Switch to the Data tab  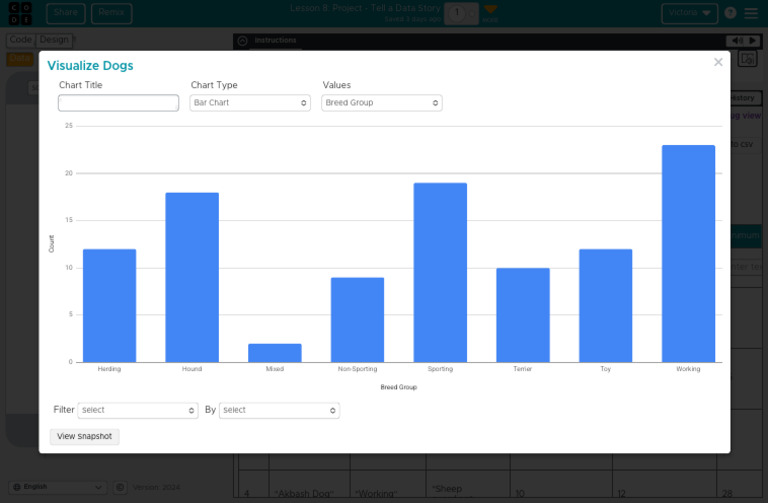[x=20, y=59]
